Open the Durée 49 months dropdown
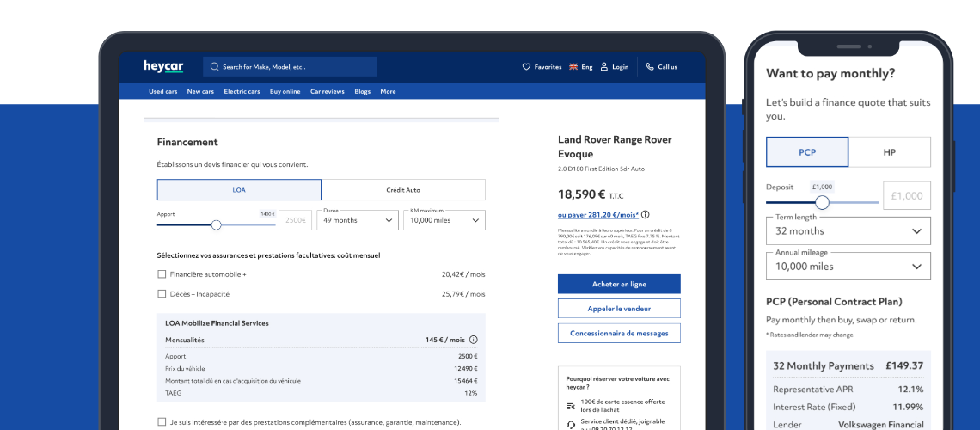This screenshot has height=430, width=980. (x=358, y=220)
